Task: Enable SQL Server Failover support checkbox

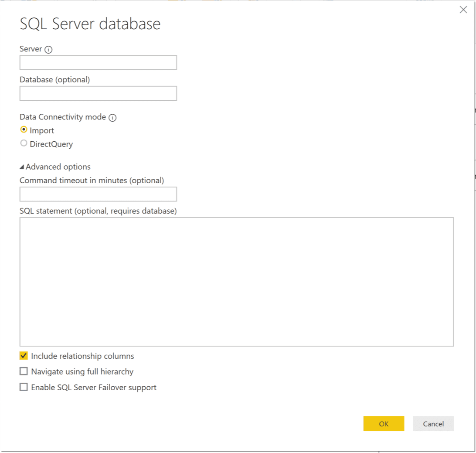Action: point(24,387)
